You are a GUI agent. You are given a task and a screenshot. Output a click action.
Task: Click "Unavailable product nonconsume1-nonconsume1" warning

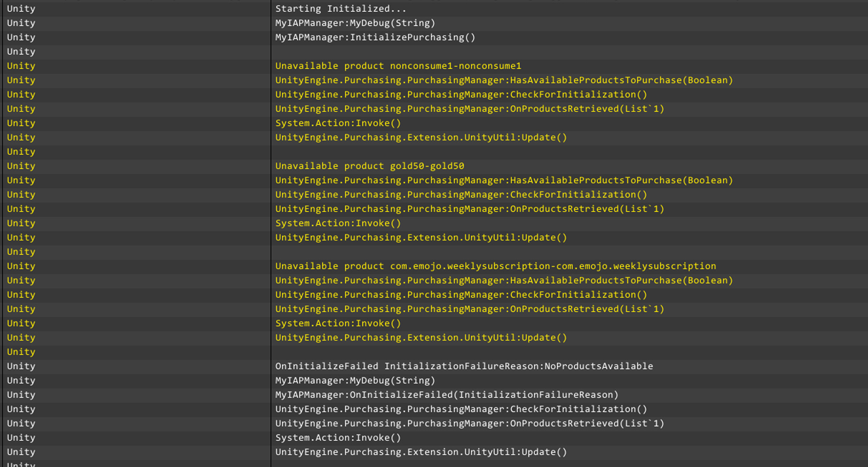click(x=398, y=66)
